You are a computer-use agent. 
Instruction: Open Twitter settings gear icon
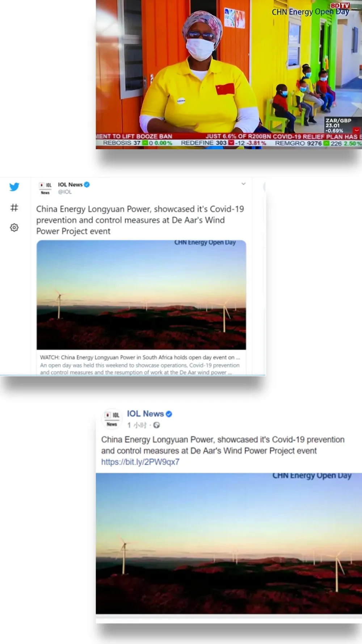pos(14,227)
